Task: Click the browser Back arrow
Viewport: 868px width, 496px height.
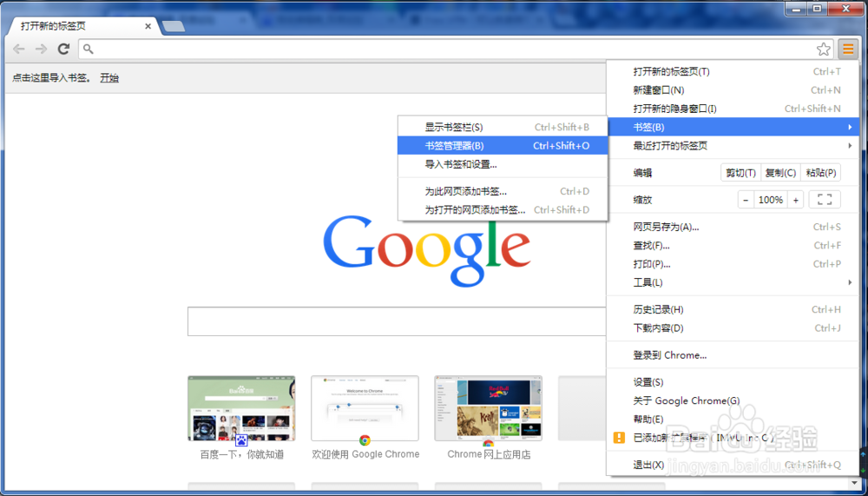Action: click(x=19, y=50)
